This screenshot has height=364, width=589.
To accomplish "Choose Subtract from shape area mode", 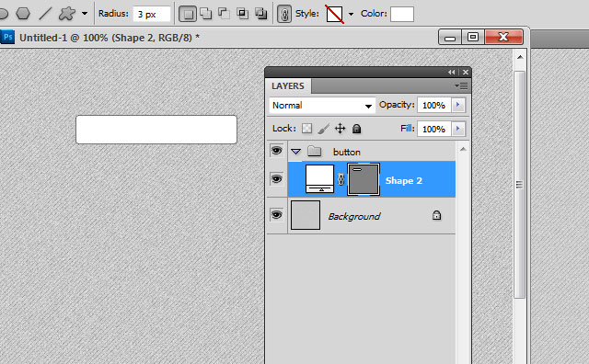I will click(224, 14).
